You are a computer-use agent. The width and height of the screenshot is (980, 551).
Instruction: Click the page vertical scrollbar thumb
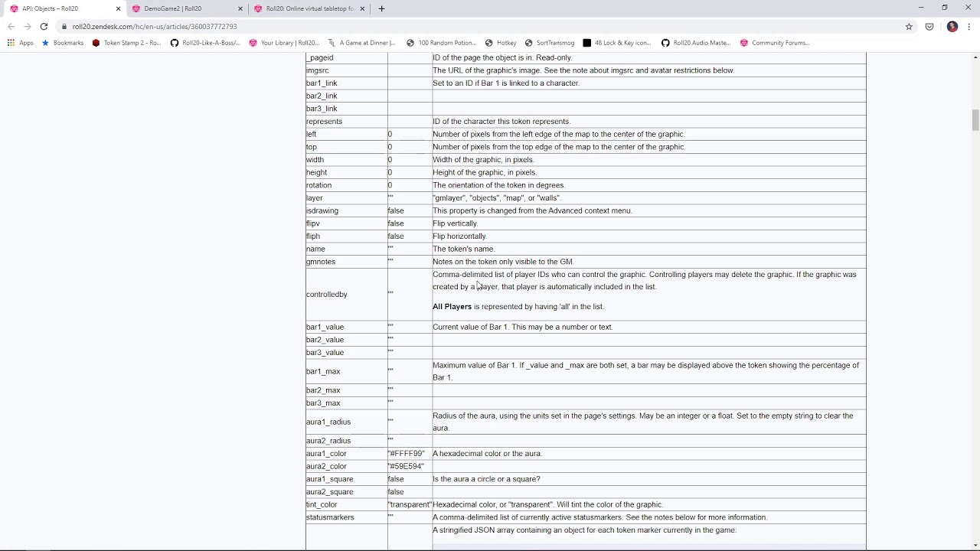[x=975, y=120]
